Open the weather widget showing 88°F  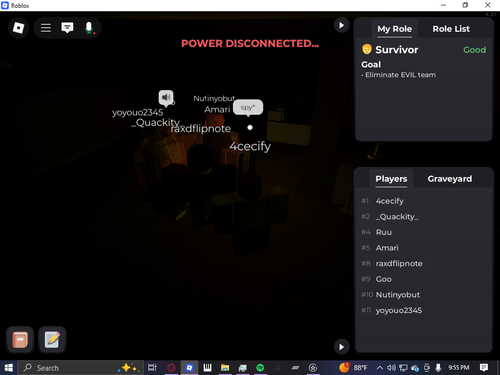[353, 368]
